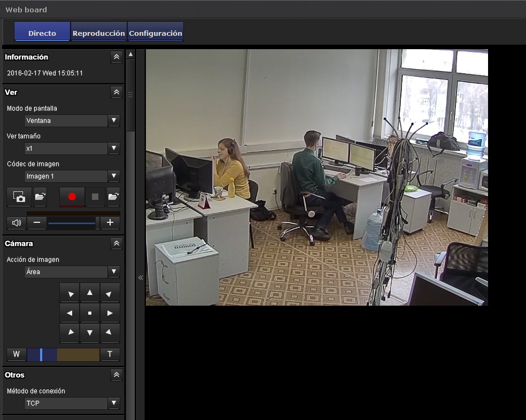Pan camera right with the right arrow

coord(110,313)
